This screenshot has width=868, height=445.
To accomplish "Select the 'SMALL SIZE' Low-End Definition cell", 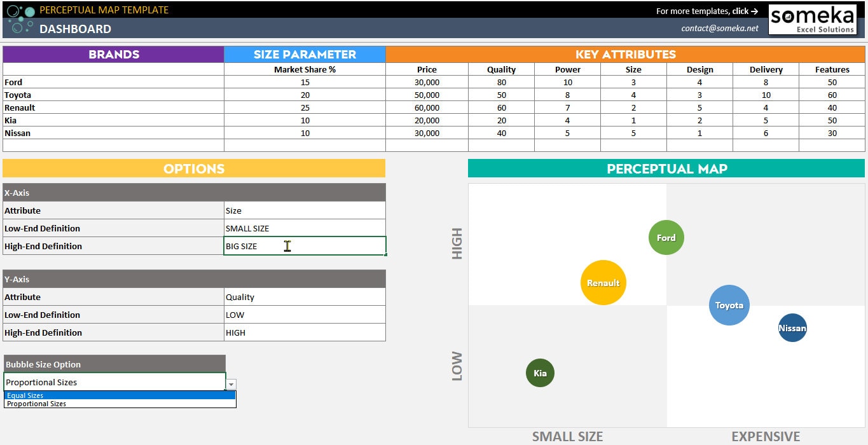I will tap(304, 228).
